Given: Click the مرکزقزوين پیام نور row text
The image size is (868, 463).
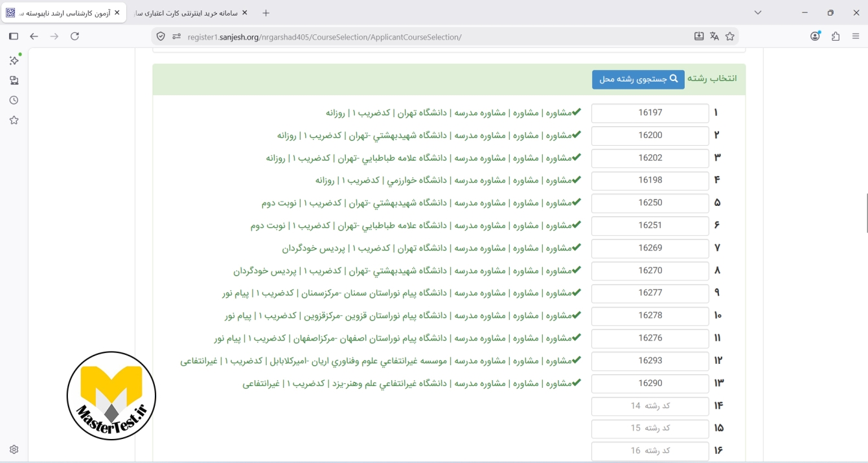Looking at the screenshot, I should click(403, 315).
